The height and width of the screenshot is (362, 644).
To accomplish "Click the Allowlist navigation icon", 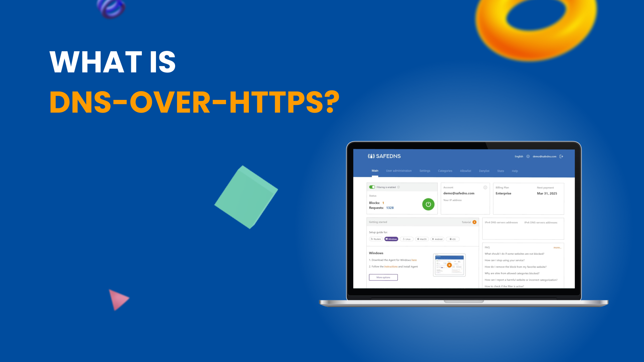I will [465, 171].
